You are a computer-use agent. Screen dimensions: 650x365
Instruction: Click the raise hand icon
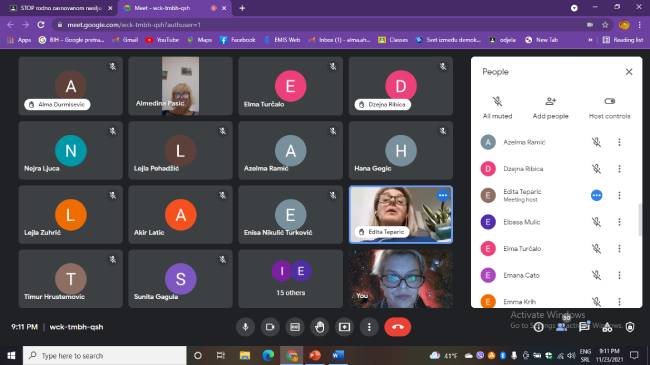pos(320,327)
